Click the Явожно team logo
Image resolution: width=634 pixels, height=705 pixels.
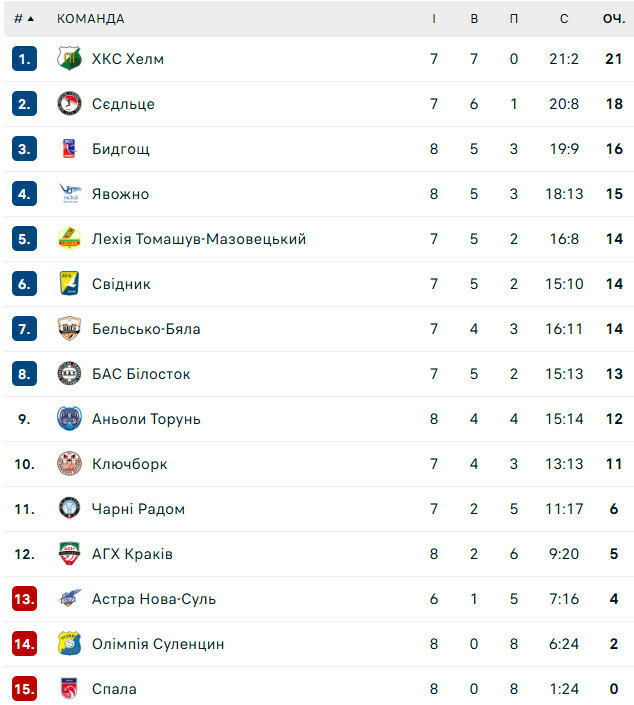point(69,194)
